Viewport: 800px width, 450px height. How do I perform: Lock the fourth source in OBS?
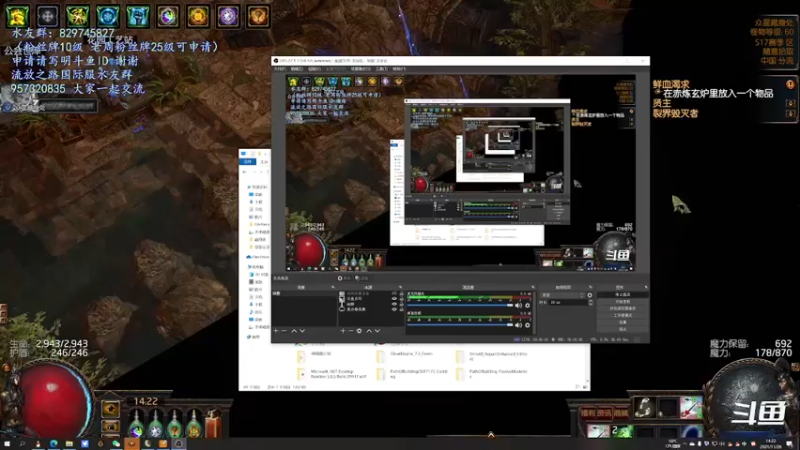pos(402,309)
